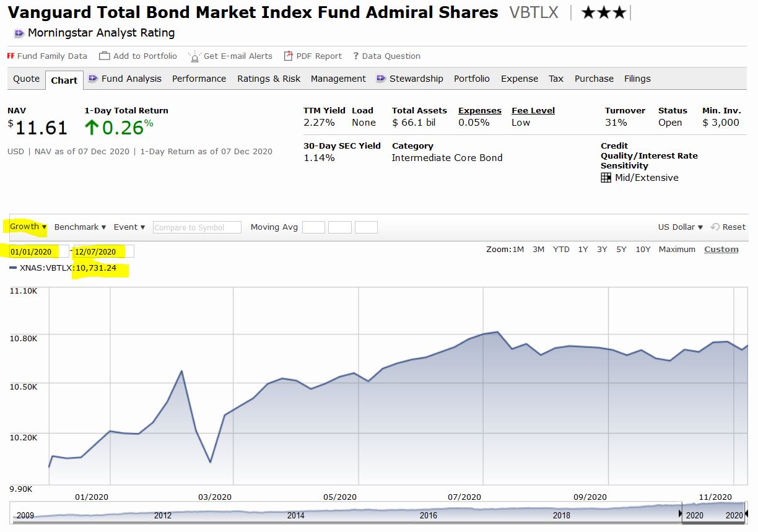Click the VBTLX ticker symbol in title

pyautogui.click(x=534, y=12)
